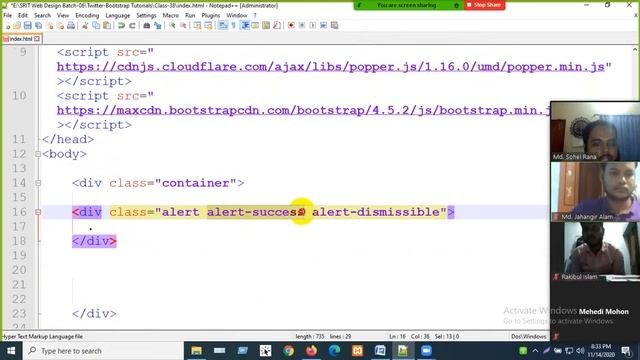Toggle Word wrap in the toolbar
This screenshot has height=360, width=640.
(x=223, y=25)
